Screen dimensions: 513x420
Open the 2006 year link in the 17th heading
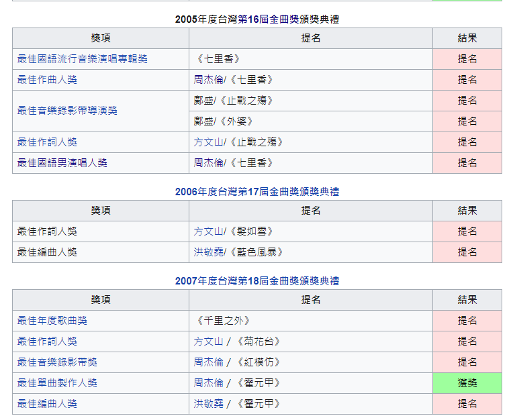[x=186, y=192]
